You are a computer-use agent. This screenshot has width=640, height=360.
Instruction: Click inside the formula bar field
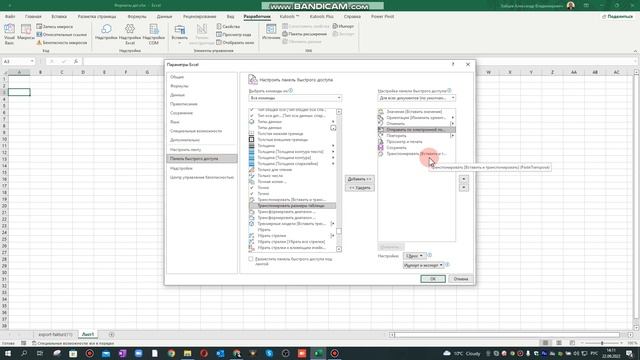[359, 61]
